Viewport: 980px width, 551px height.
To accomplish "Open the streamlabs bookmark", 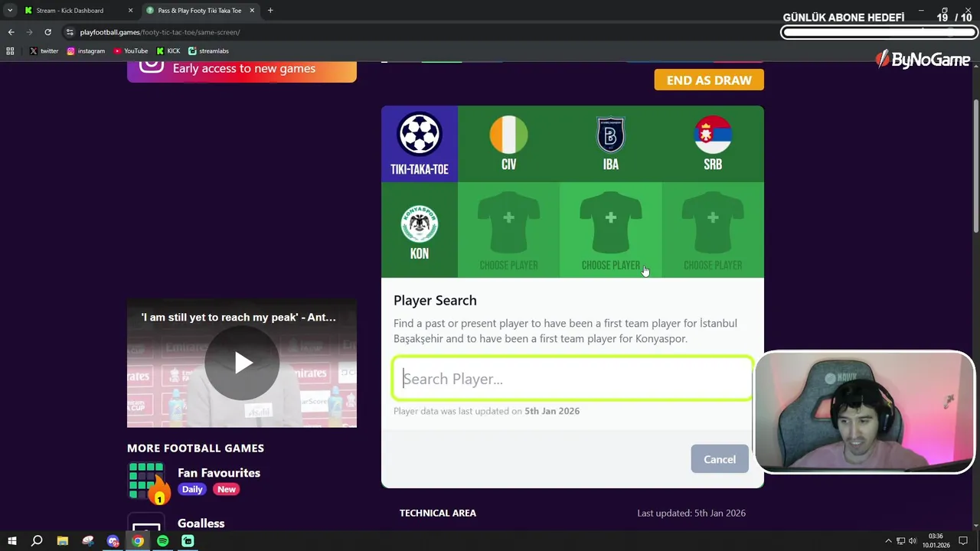I will click(x=208, y=51).
